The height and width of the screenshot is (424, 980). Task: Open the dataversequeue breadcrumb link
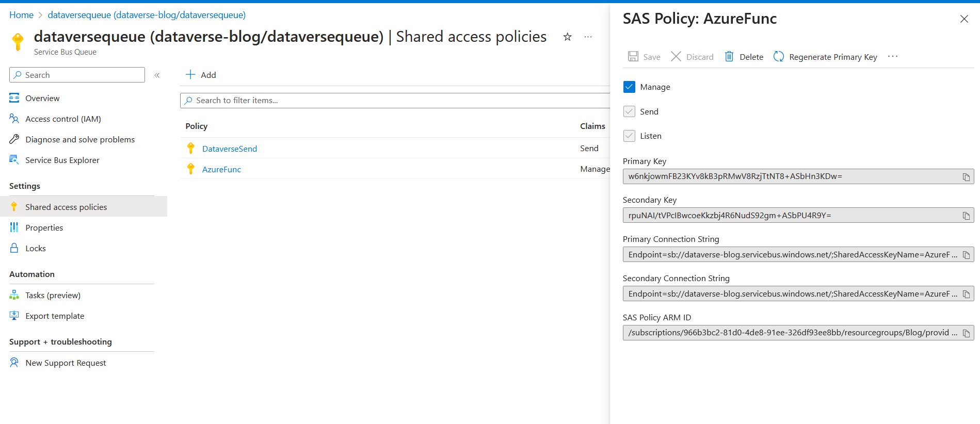click(147, 15)
